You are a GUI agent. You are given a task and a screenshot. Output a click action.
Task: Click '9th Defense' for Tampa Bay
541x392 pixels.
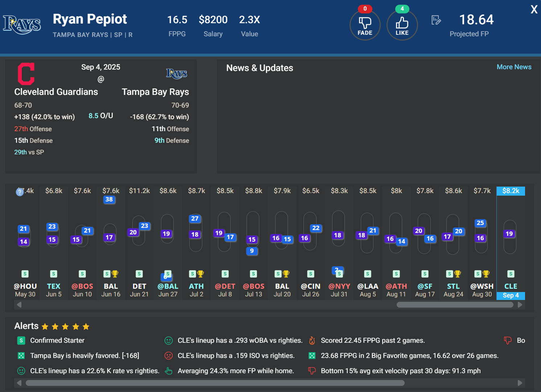[172, 141]
